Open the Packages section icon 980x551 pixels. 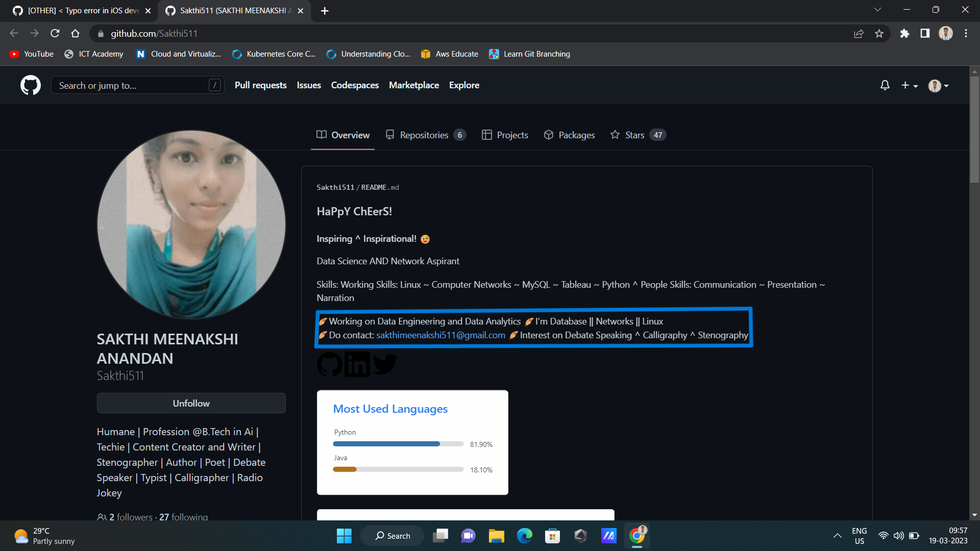pos(549,135)
